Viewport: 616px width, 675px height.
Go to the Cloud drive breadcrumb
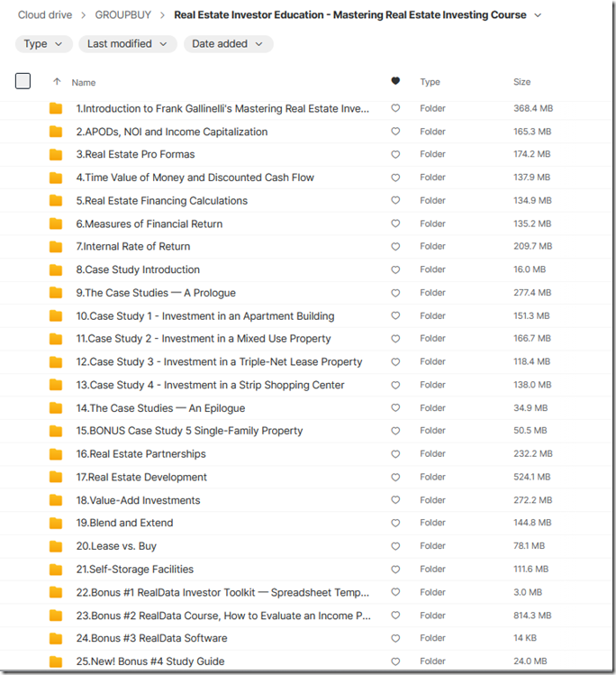click(45, 15)
